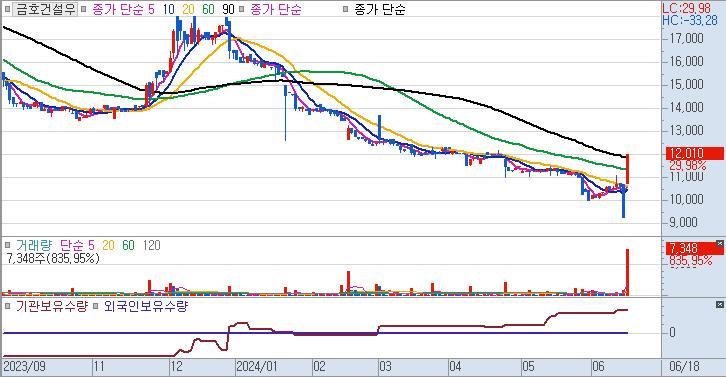Toggle the marker before 외국인보유수량
This screenshot has width=726, height=377.
point(96,306)
